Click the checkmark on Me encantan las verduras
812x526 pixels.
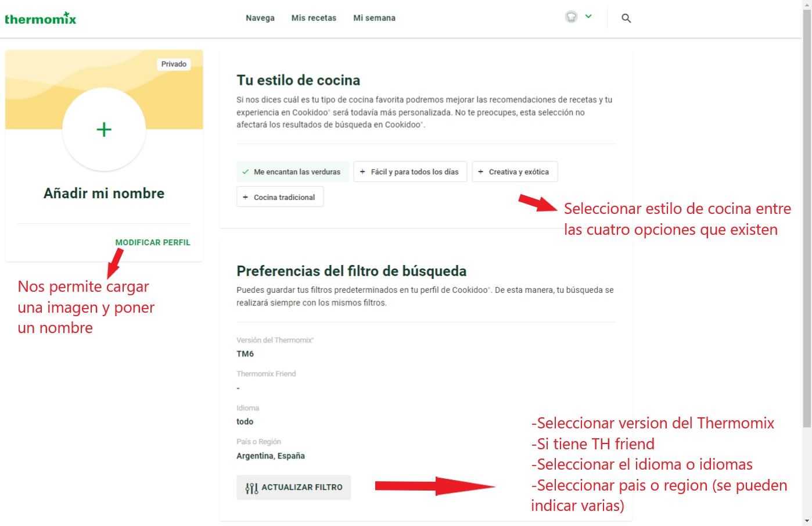coord(246,172)
